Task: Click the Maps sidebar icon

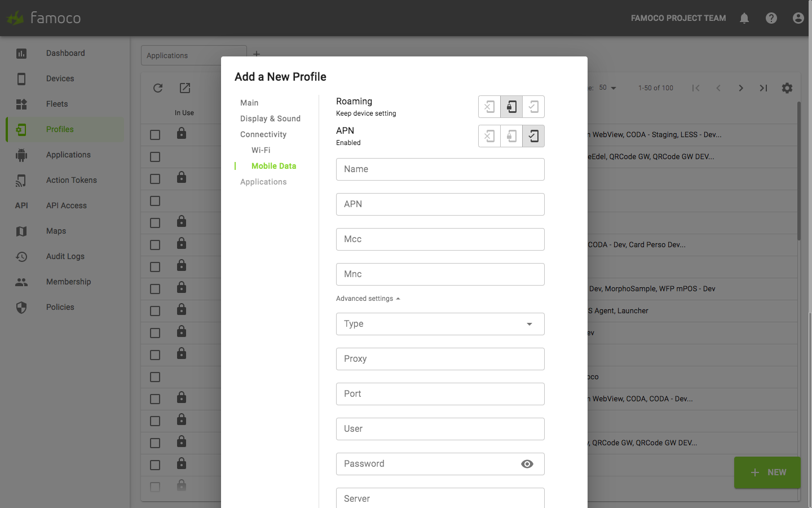Action: (x=21, y=231)
